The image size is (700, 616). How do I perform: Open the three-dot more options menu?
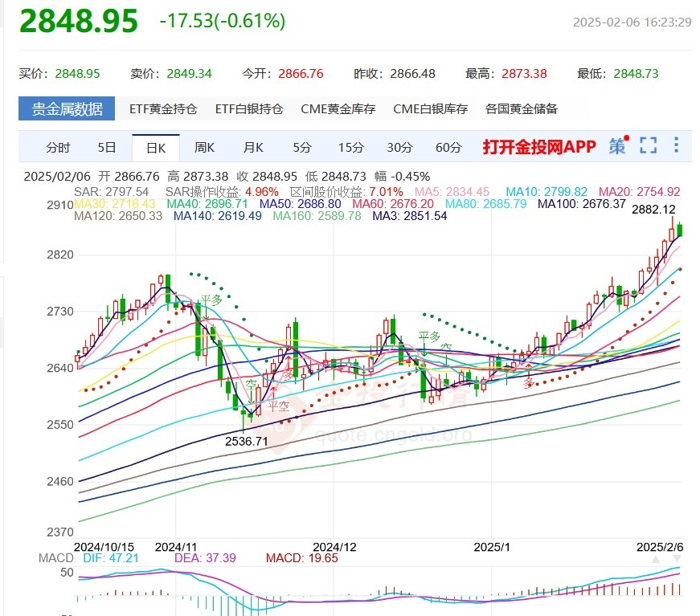pyautogui.click(x=677, y=145)
